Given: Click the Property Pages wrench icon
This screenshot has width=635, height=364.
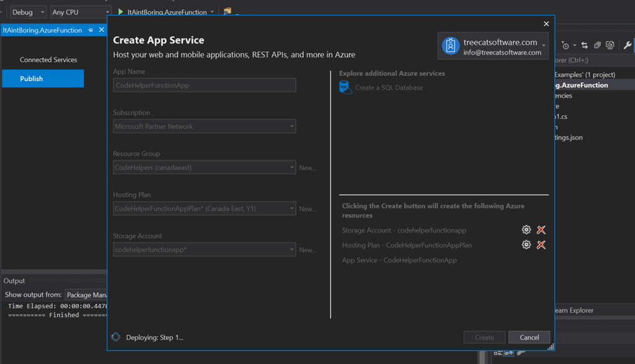Looking at the screenshot, I should [521, 353].
